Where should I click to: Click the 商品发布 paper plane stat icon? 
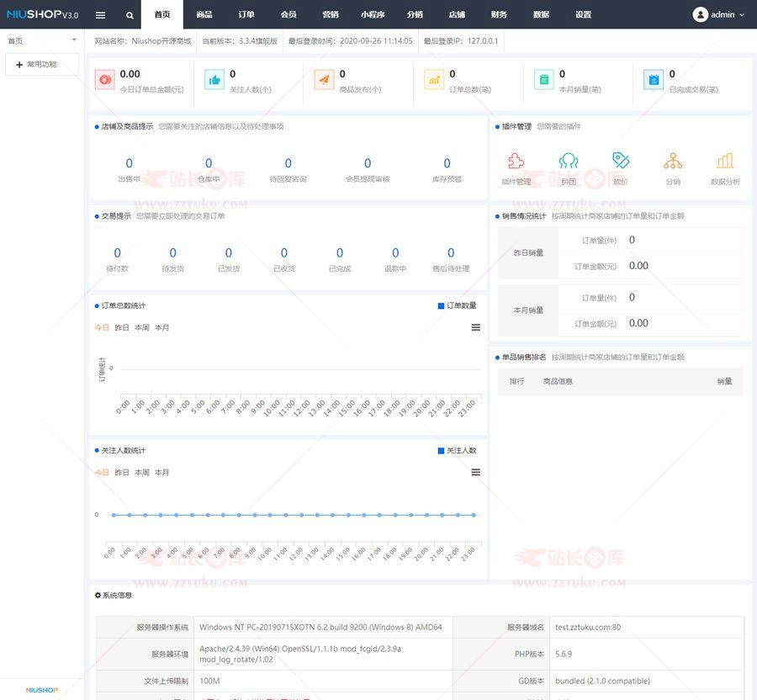pyautogui.click(x=324, y=80)
